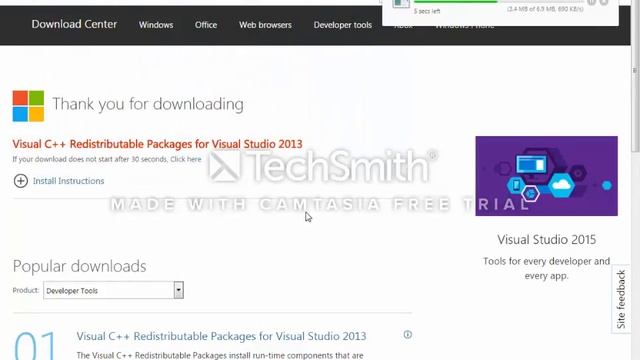Click '5 secs left' download status text

[427, 11]
